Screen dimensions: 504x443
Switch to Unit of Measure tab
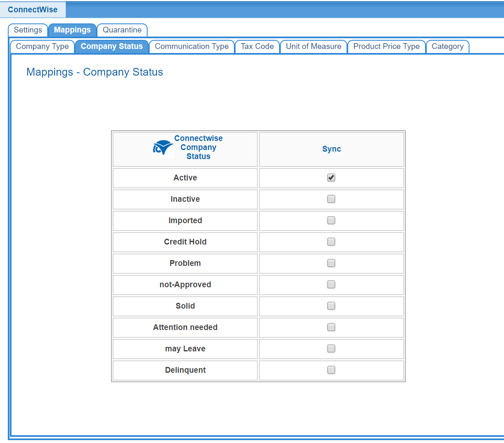[314, 46]
